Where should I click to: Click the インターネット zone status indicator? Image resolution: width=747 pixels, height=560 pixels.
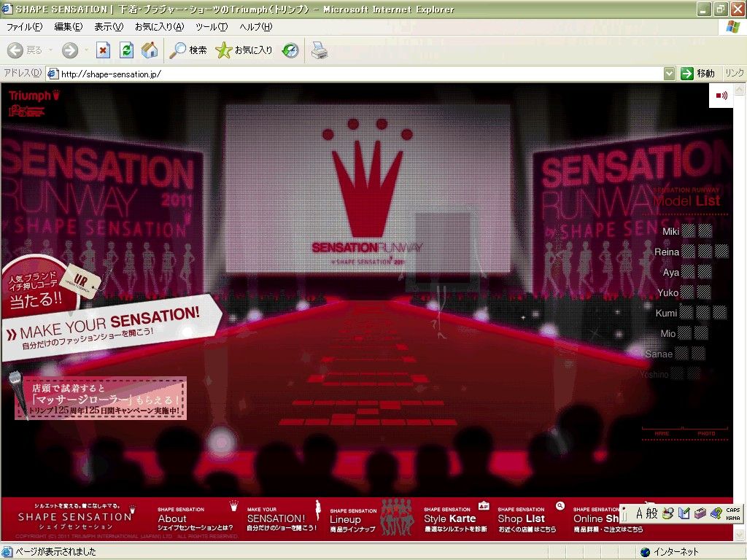(x=671, y=552)
